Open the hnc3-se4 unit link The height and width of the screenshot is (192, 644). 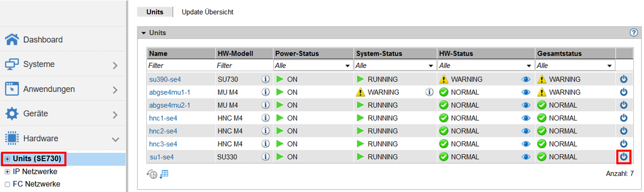click(x=163, y=144)
